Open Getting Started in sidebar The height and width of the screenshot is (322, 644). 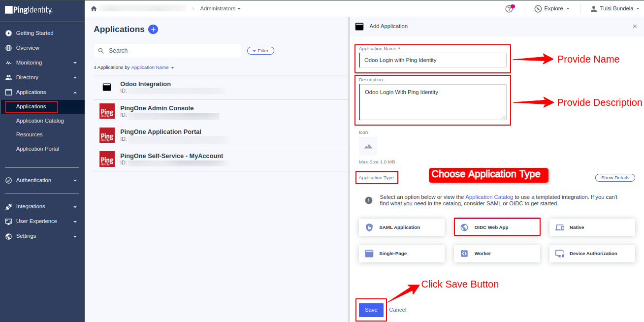34,33
